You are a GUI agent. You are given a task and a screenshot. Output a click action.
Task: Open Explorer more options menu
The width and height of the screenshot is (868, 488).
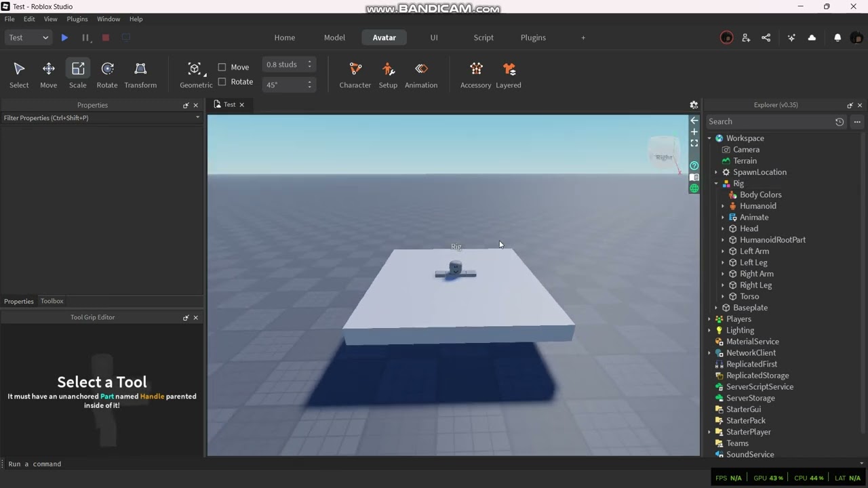(857, 122)
